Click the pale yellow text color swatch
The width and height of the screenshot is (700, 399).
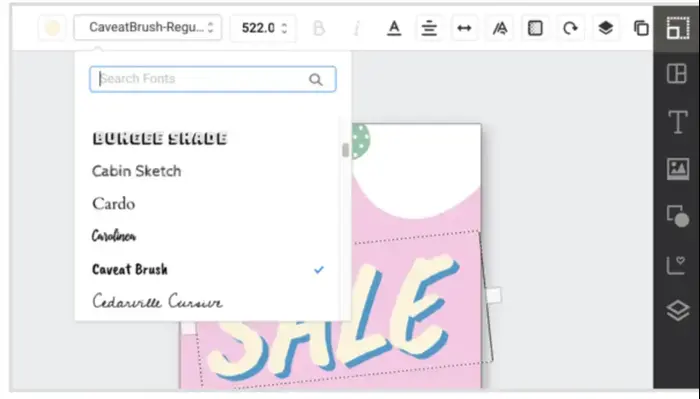click(x=52, y=28)
